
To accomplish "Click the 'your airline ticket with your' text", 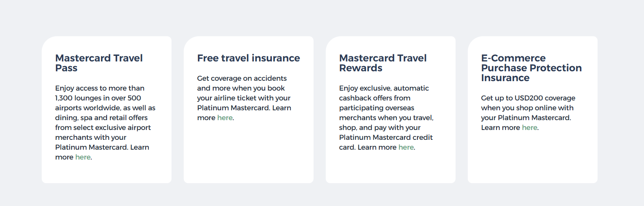I will (244, 98).
